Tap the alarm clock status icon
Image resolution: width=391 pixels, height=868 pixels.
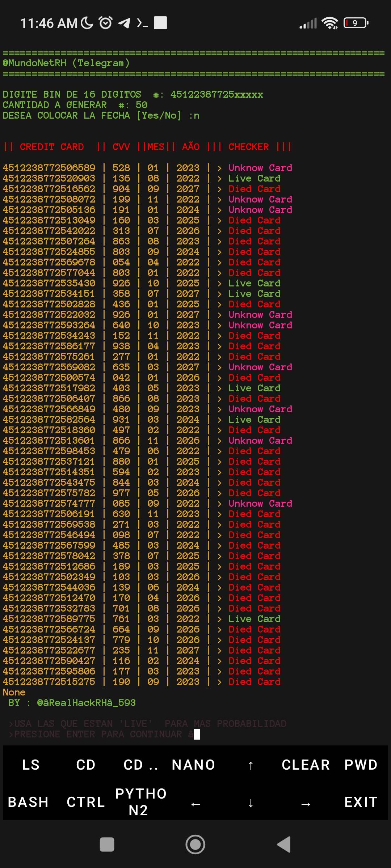[106, 23]
